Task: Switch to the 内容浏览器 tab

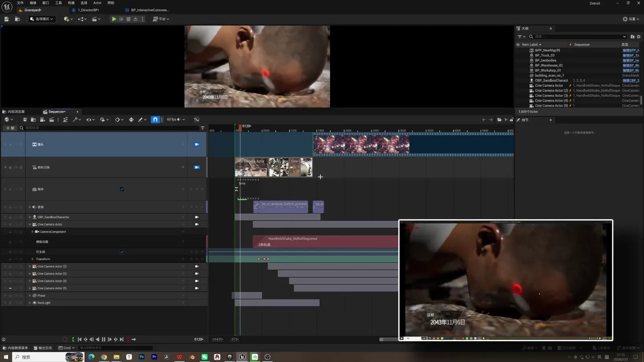Action: pyautogui.click(x=16, y=112)
